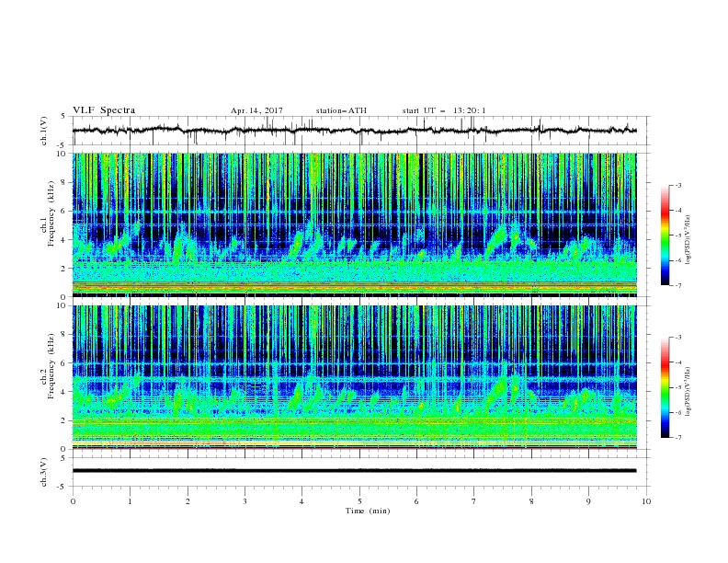
Task: Click the ch.1 voltage waveform trace
Action: click(x=354, y=131)
